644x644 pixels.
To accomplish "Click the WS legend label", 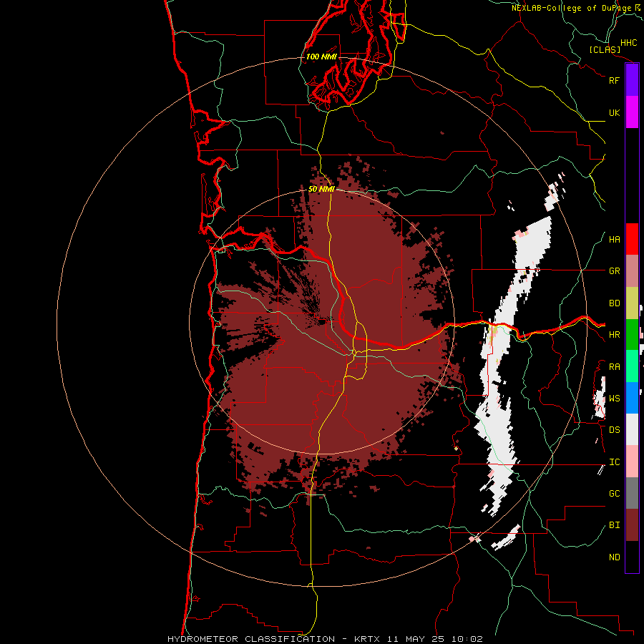I will click(x=614, y=399).
